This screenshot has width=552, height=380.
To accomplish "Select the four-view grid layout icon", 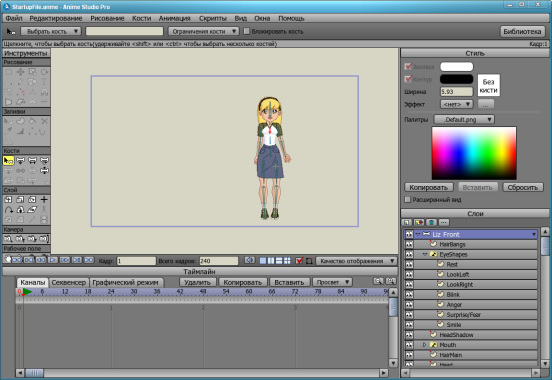I will point(287,261).
